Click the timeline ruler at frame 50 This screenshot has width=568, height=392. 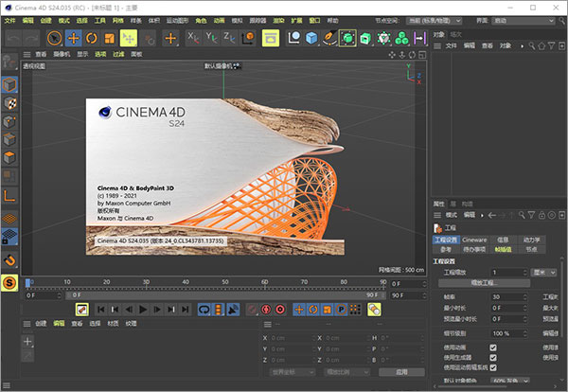[x=223, y=281]
